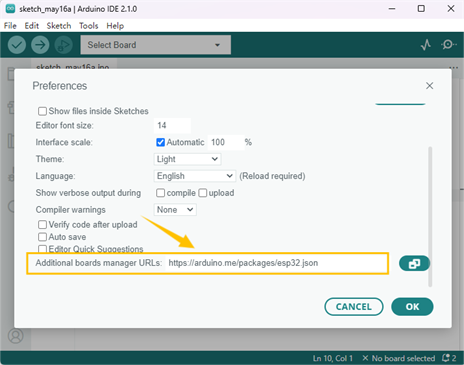Click the OK button
Screen dimensions: 464x365
(412, 307)
